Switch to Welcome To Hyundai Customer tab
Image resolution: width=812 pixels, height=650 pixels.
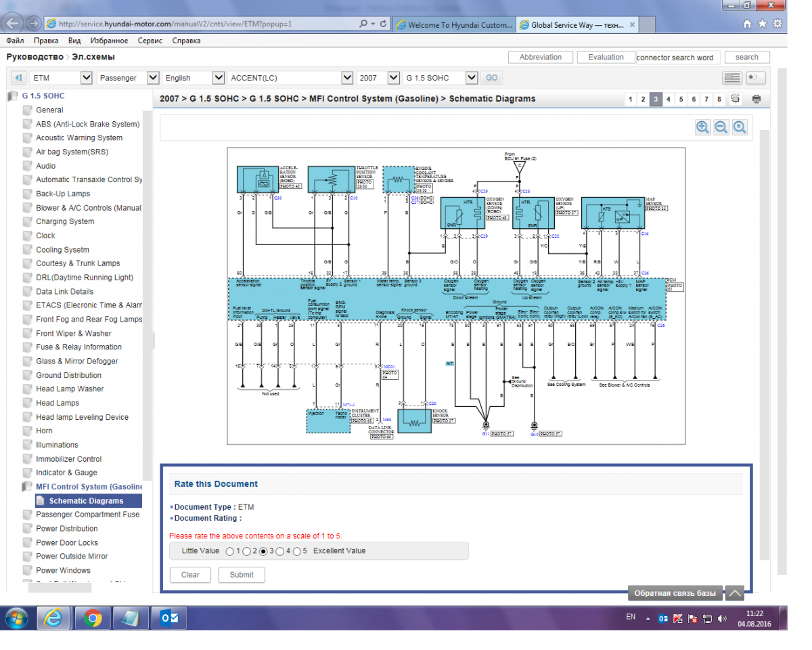point(453,24)
